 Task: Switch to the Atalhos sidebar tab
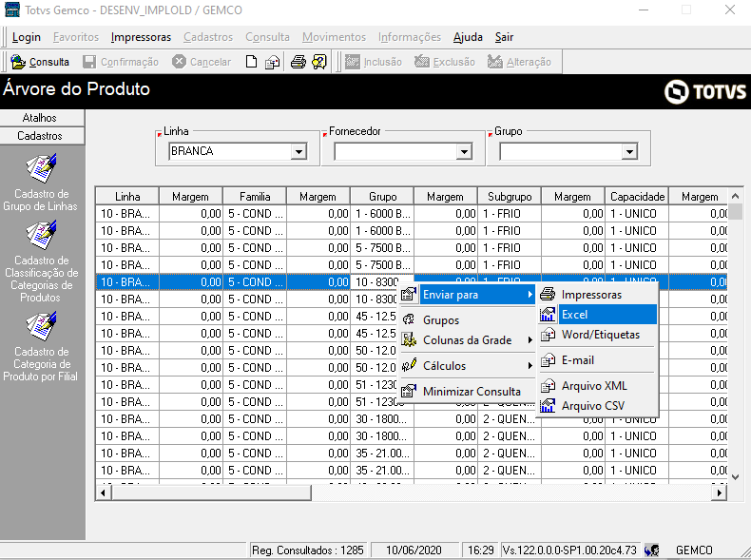[x=42, y=118]
